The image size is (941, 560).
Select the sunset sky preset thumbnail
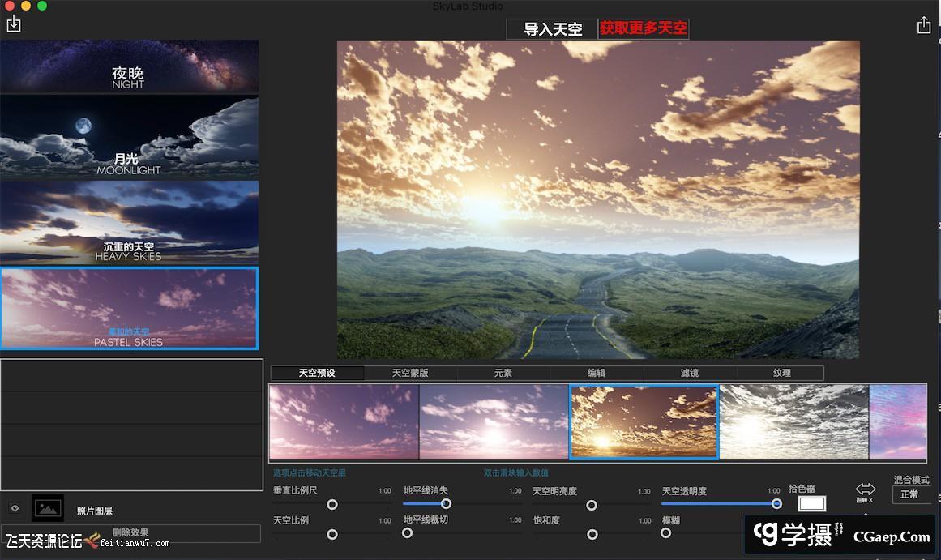pyautogui.click(x=643, y=421)
